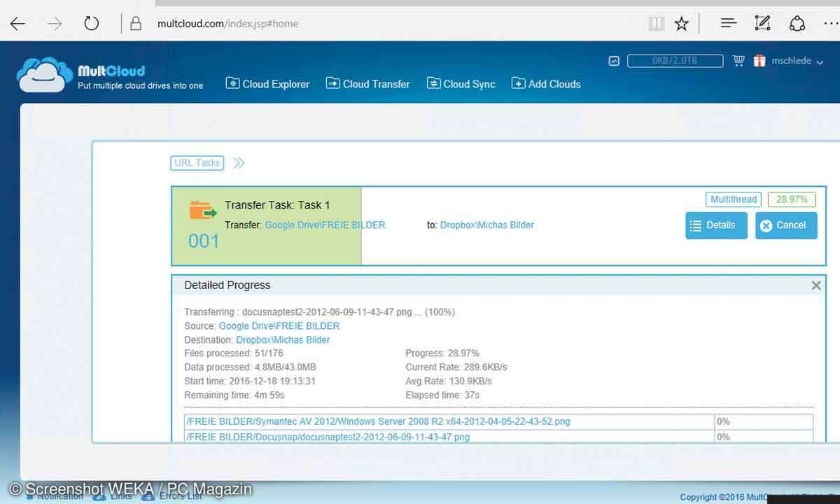Add page to favorites with star

[x=681, y=24]
